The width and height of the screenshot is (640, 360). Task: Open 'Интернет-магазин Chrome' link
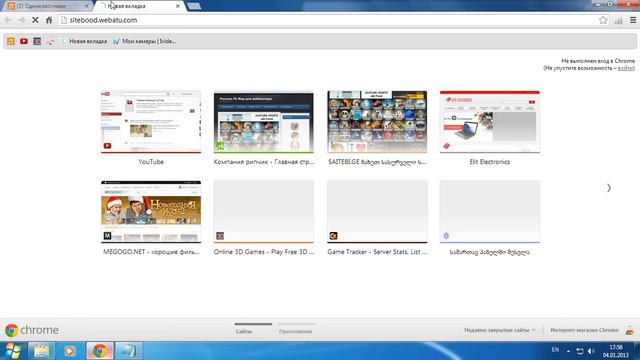click(x=584, y=330)
